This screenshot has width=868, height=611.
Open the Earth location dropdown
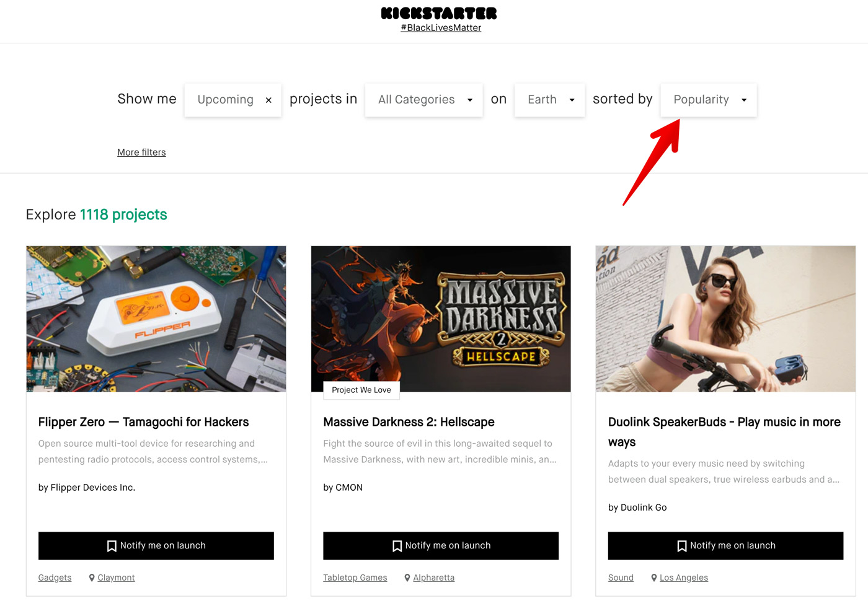pyautogui.click(x=549, y=100)
